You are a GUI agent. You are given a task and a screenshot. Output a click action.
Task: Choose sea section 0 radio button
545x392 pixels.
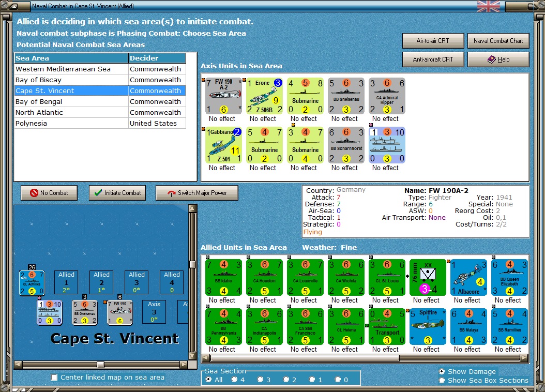[338, 380]
